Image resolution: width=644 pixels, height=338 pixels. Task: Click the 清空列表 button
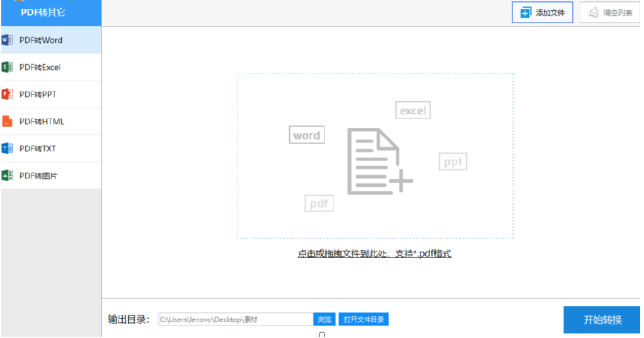click(610, 13)
